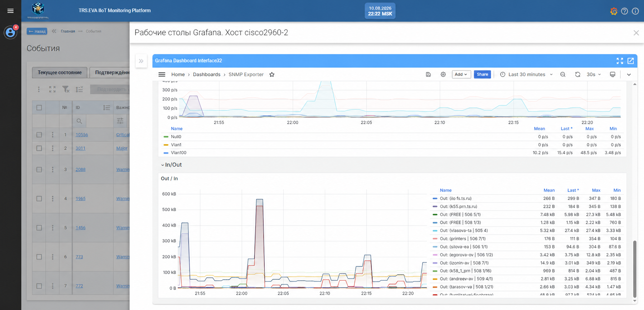Select all events header checkbox
Viewport: 644px width, 310px height.
[39, 108]
